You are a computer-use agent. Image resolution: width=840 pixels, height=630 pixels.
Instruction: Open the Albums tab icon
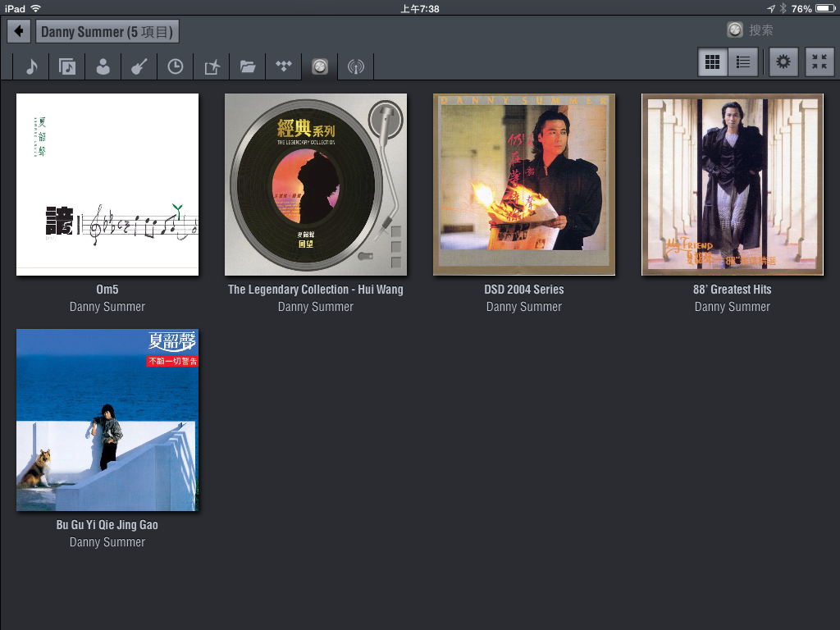(67, 66)
